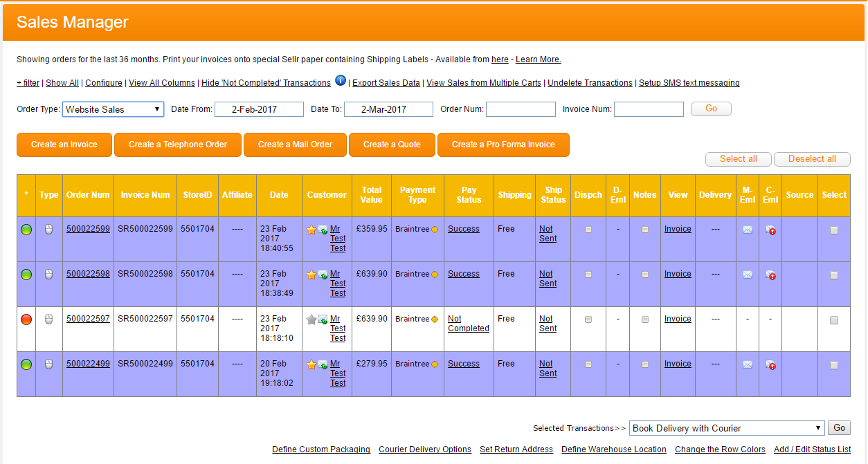Click the green status circle for order 500022499
The width and height of the screenshot is (868, 464).
coord(26,364)
